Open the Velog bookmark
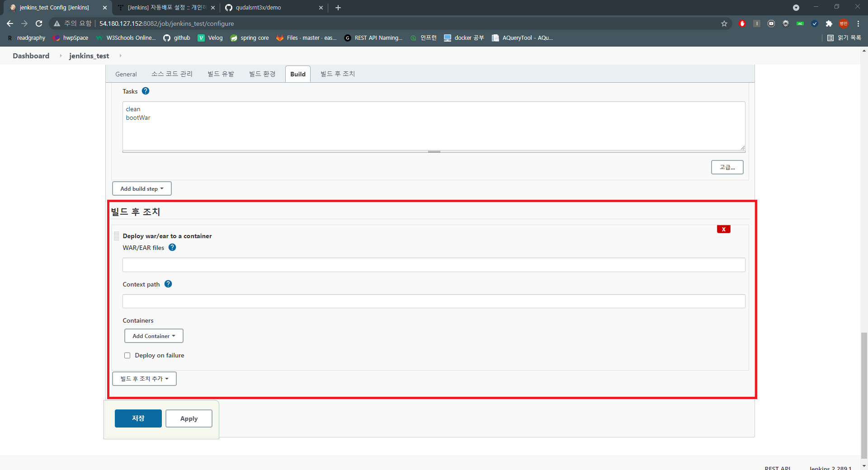This screenshot has height=470, width=868. (210, 38)
